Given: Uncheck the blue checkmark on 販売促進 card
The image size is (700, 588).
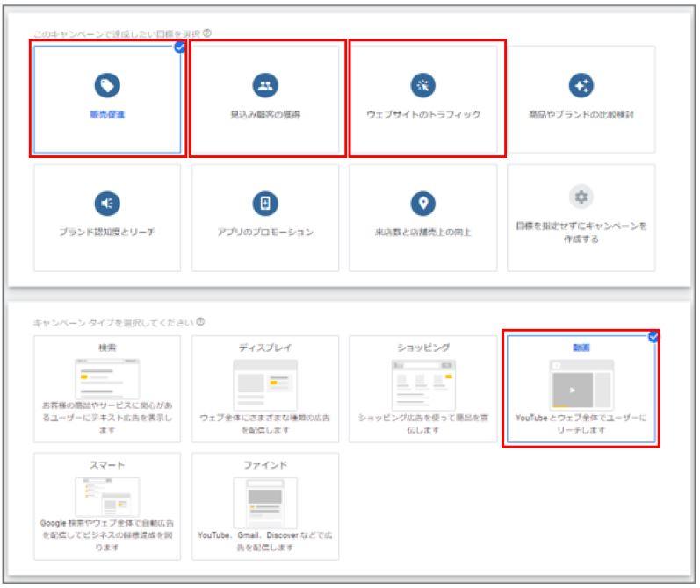Looking at the screenshot, I should (x=179, y=47).
